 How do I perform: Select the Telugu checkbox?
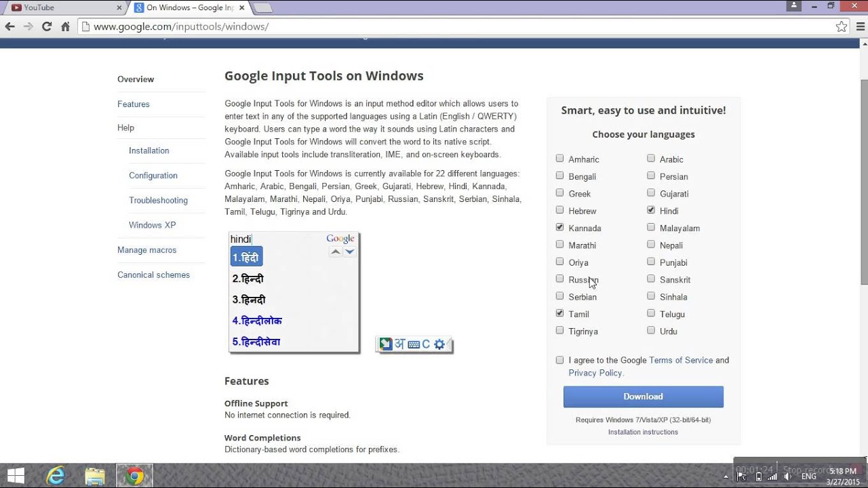click(651, 313)
